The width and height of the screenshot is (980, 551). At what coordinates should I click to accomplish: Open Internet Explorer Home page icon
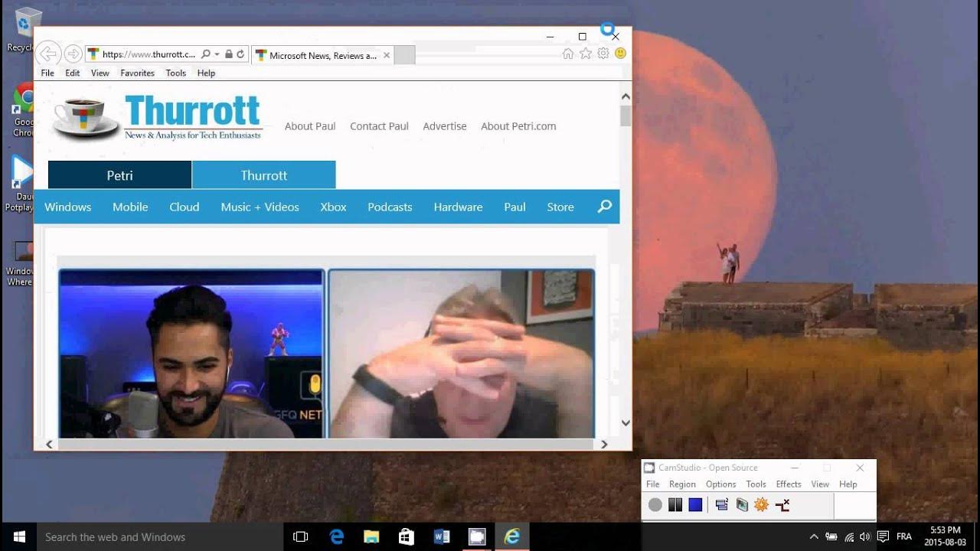click(x=567, y=54)
